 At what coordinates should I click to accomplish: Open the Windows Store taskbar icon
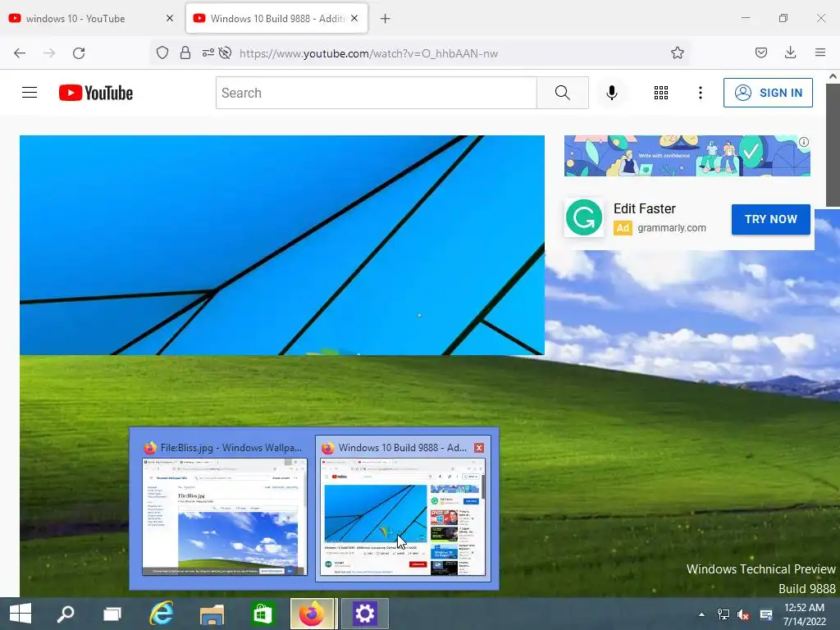(x=262, y=614)
